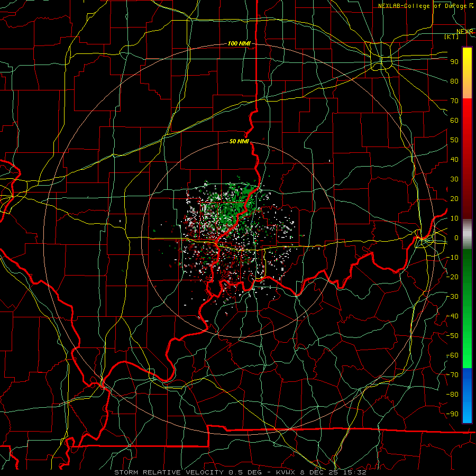Click the -70 value on the velocity scale
Viewport: 476px width, 476px height.
click(453, 375)
